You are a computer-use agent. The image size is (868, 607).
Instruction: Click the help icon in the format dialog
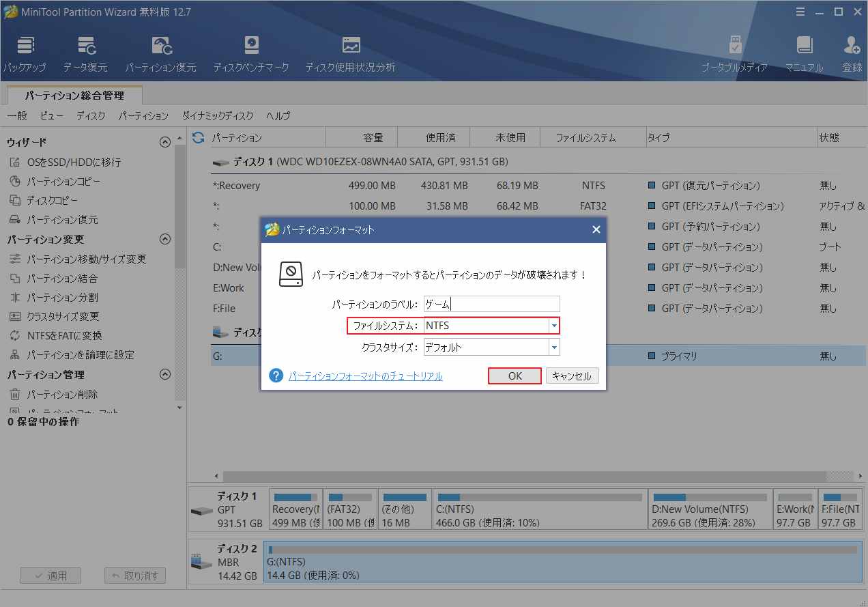tap(275, 375)
